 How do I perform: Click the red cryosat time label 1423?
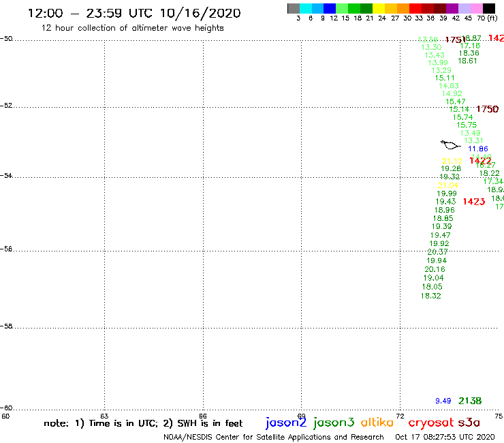click(474, 202)
